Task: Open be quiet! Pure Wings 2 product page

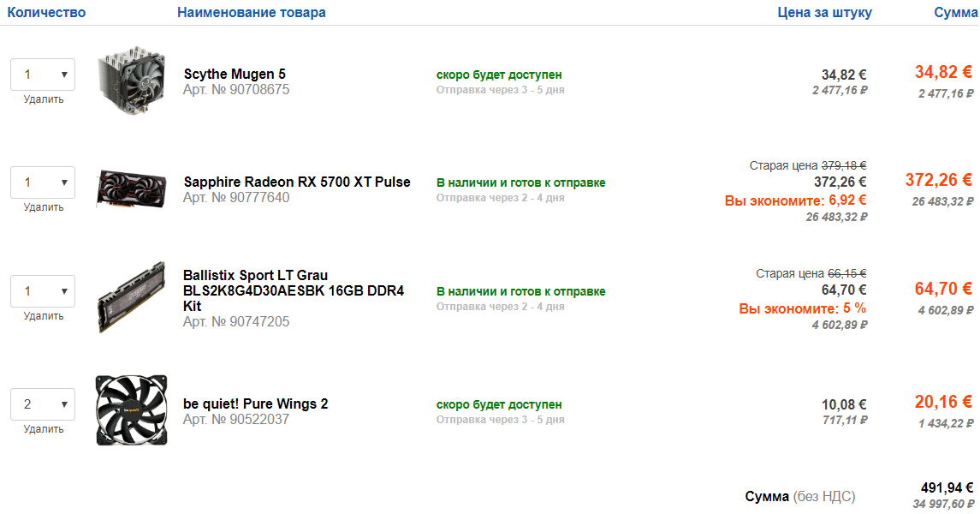Action: 255,403
